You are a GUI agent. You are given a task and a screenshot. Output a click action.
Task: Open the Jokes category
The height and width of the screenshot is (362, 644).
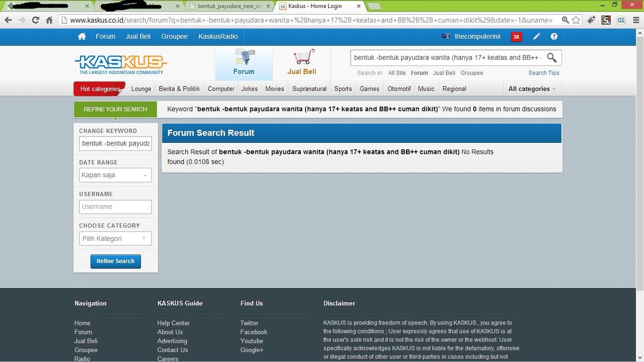pyautogui.click(x=250, y=89)
